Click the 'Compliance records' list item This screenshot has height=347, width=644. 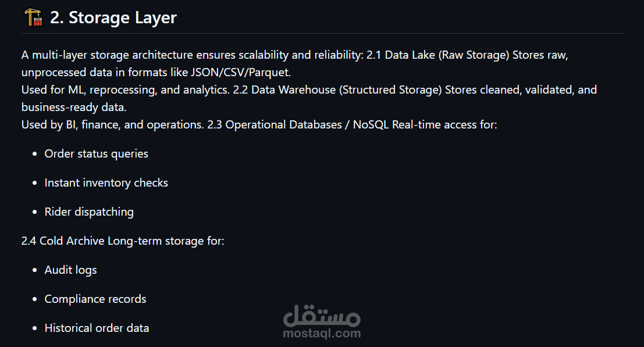tap(95, 299)
